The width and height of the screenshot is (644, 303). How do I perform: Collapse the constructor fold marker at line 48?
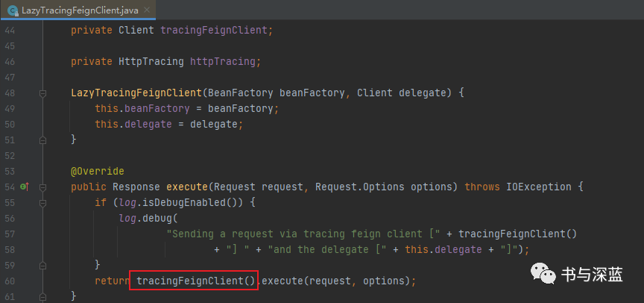42,93
